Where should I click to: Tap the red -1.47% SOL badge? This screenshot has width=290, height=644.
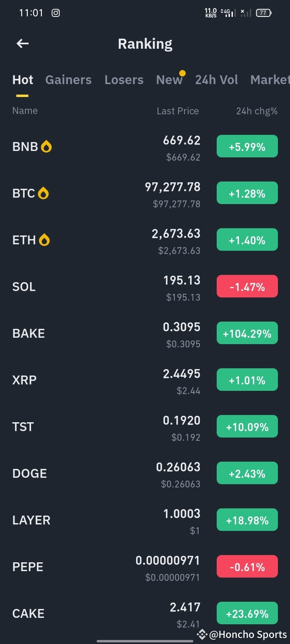coord(247,287)
